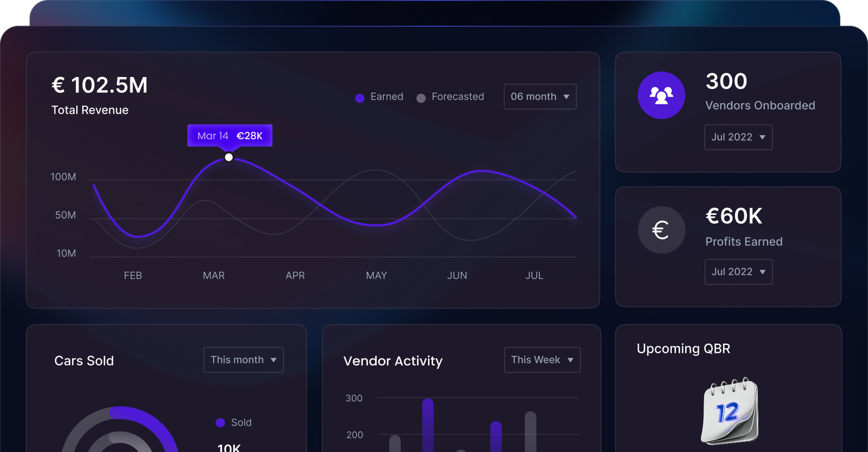868x452 pixels.
Task: Click the purple Sold legend dot
Action: pyautogui.click(x=220, y=423)
